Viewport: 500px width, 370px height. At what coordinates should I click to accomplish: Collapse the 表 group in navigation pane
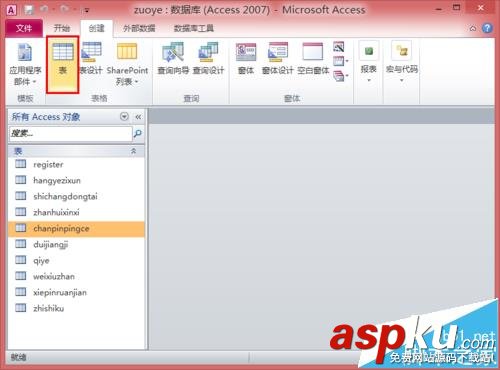pyautogui.click(x=133, y=151)
